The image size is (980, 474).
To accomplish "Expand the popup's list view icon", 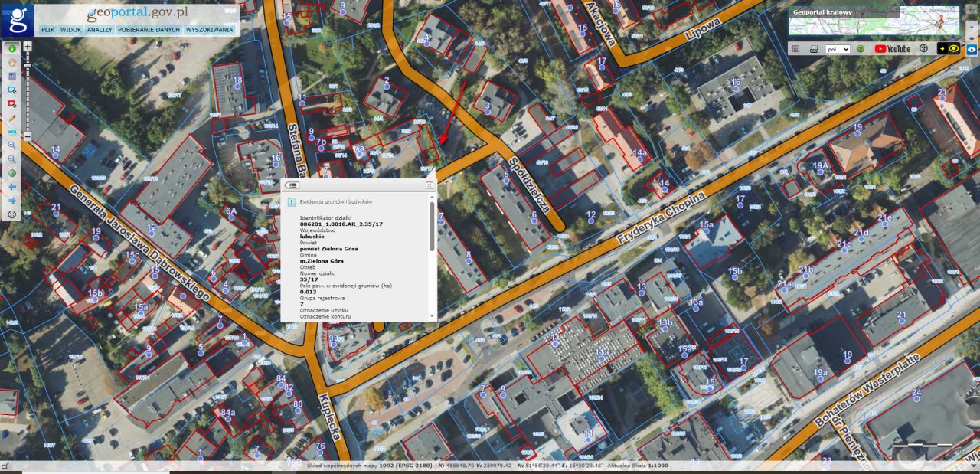I will (x=293, y=186).
